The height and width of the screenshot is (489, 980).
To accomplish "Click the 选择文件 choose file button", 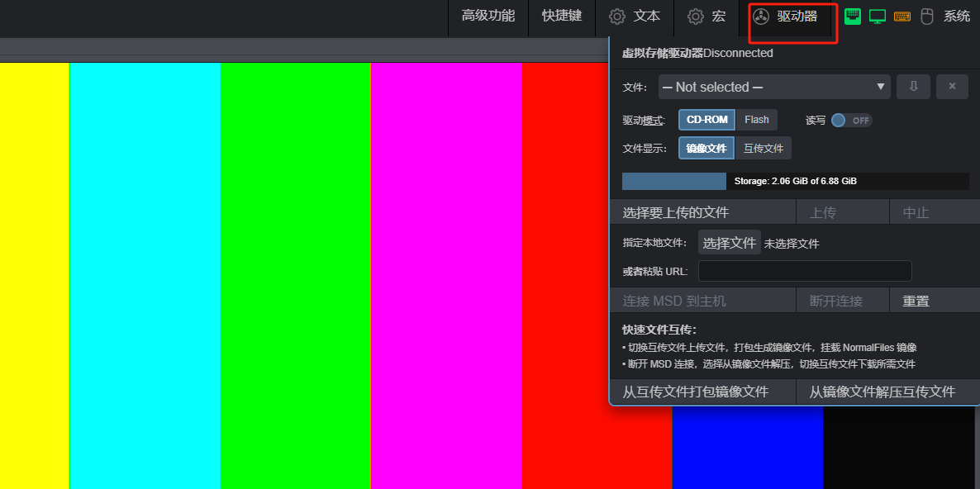I will [x=729, y=243].
